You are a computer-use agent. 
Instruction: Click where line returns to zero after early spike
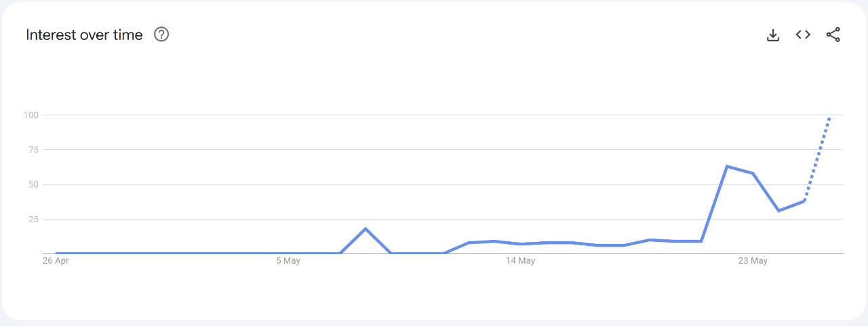pyautogui.click(x=391, y=253)
